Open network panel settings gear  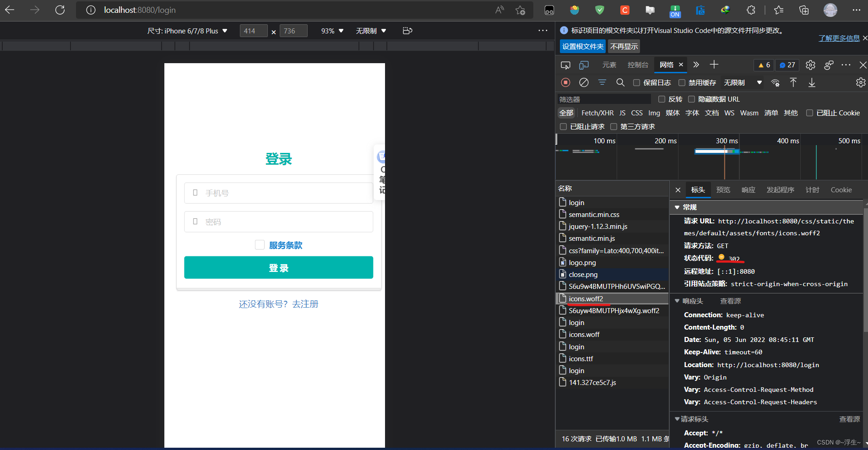(x=861, y=82)
